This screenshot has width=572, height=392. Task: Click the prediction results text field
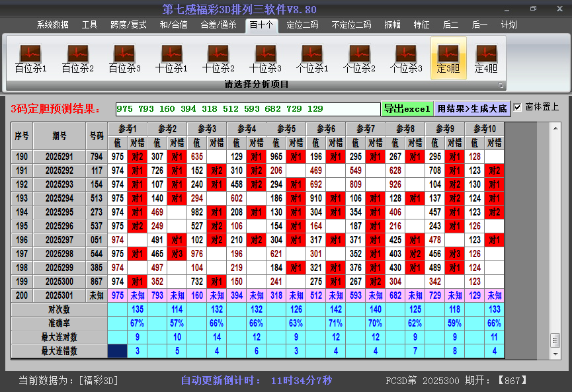[247, 108]
